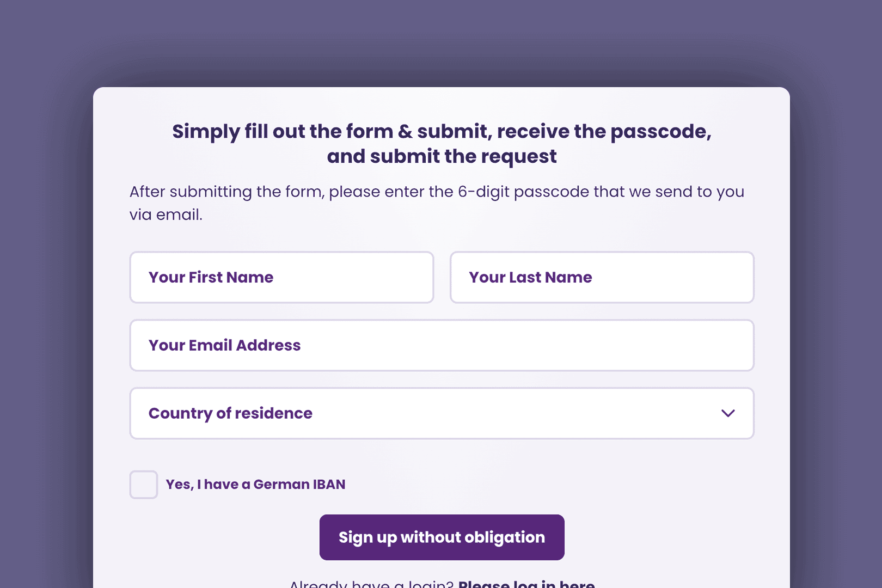Click the empty space right of the IBAN label
The width and height of the screenshot is (882, 588).
pos(544,485)
